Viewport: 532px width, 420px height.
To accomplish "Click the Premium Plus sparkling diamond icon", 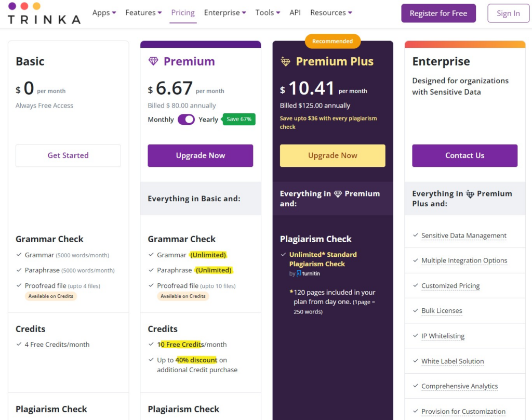I will click(x=285, y=61).
